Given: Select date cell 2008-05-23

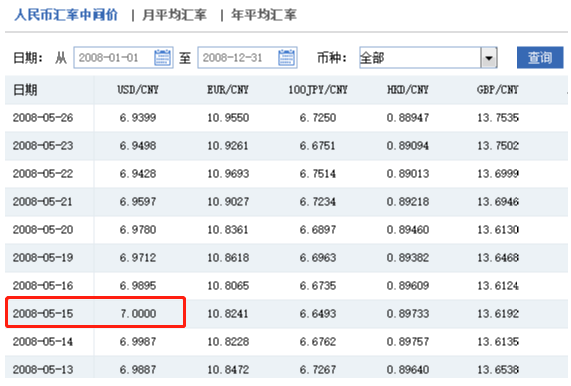Looking at the screenshot, I should 43,146.
